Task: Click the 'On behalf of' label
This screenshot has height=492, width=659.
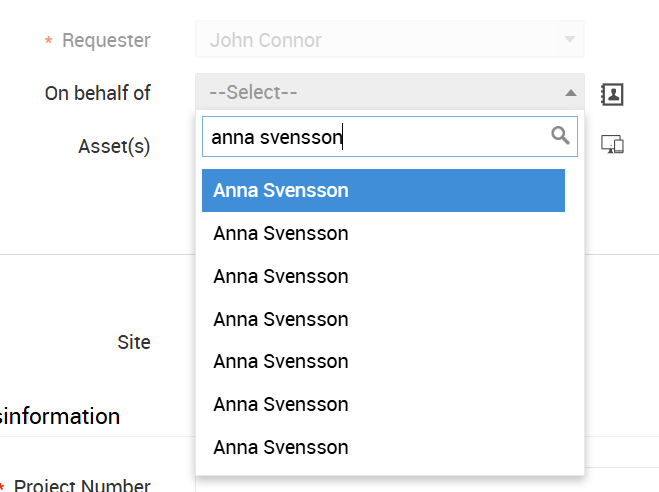Action: coord(98,93)
